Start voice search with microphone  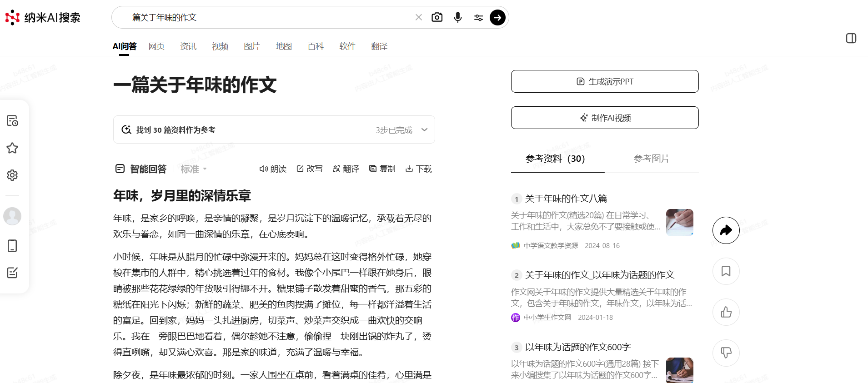(458, 17)
